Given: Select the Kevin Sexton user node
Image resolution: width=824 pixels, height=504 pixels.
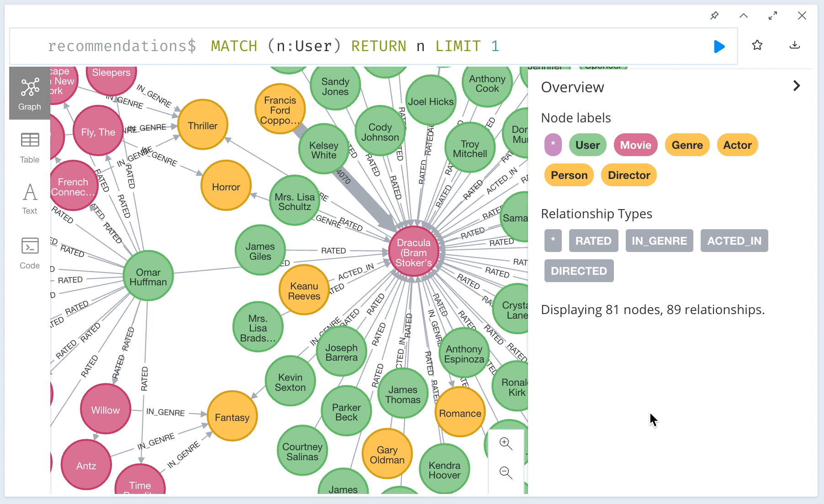Looking at the screenshot, I should tap(291, 382).
